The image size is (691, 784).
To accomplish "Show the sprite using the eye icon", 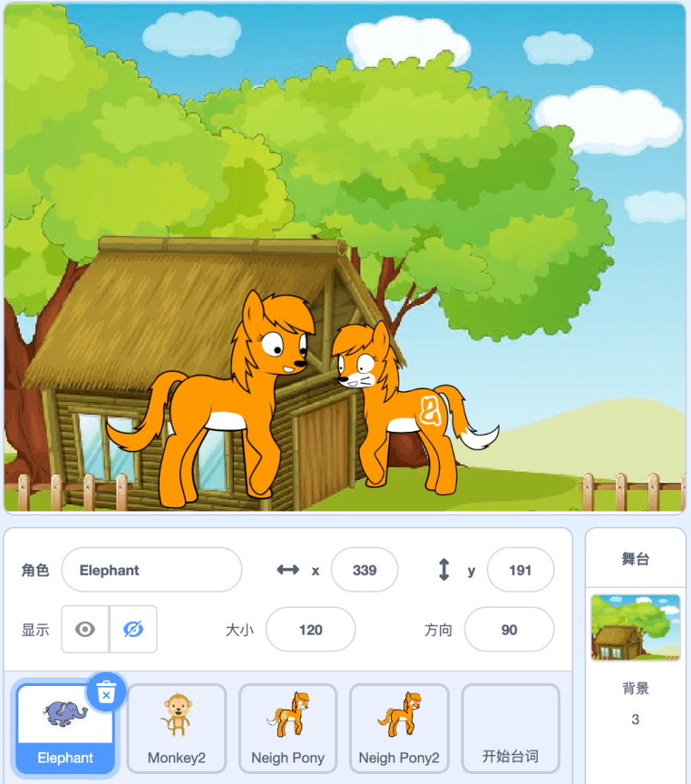I will pyautogui.click(x=85, y=629).
